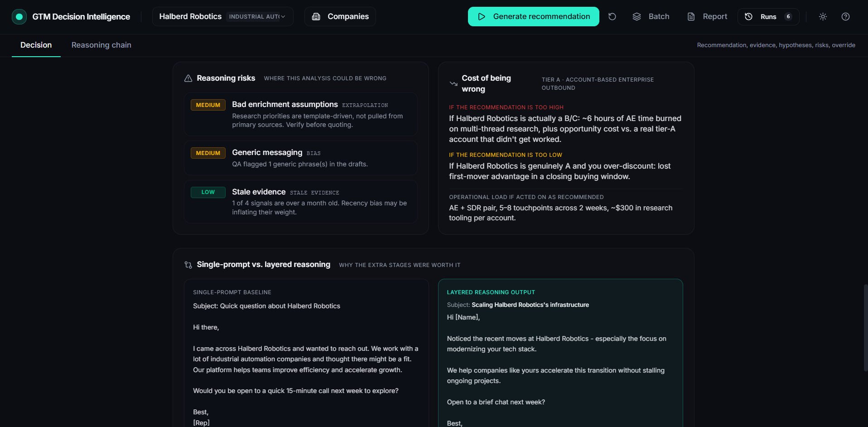This screenshot has height=427, width=868.
Task: Click the Cost of being wrong trend icon
Action: coord(453,84)
